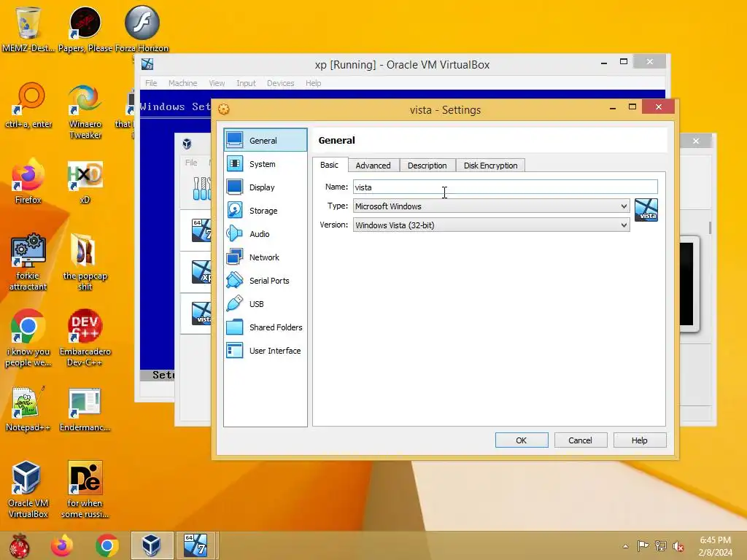Open the Endermanc... desktop shortcut

[85, 409]
